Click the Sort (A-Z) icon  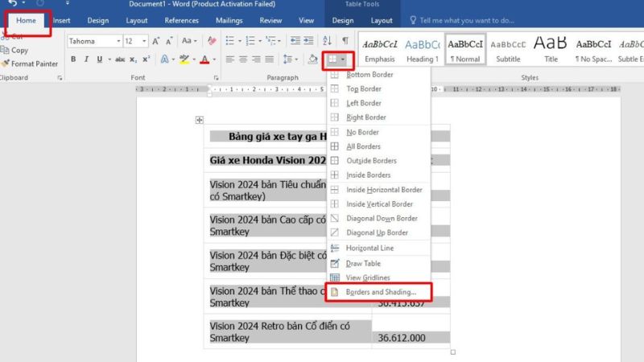point(328,40)
